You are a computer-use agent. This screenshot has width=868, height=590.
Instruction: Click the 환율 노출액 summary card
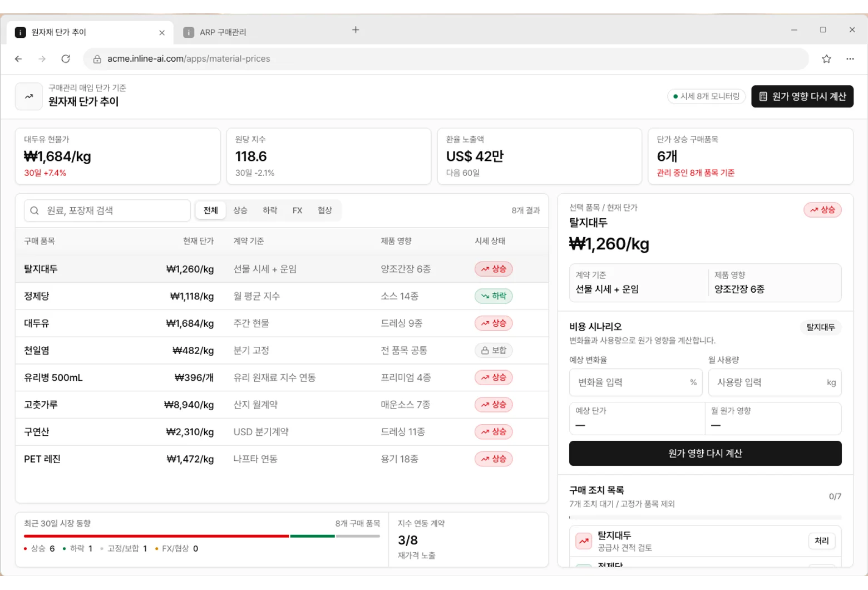coord(540,156)
